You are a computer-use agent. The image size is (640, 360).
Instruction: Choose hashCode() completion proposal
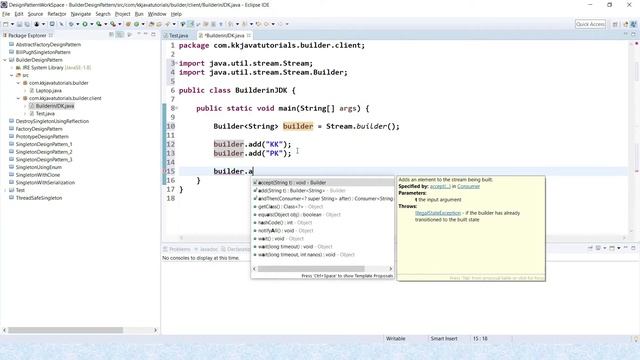point(322,223)
